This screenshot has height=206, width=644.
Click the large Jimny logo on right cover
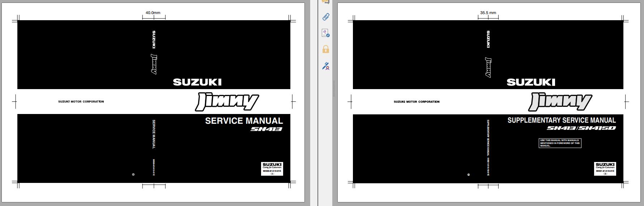point(560,102)
